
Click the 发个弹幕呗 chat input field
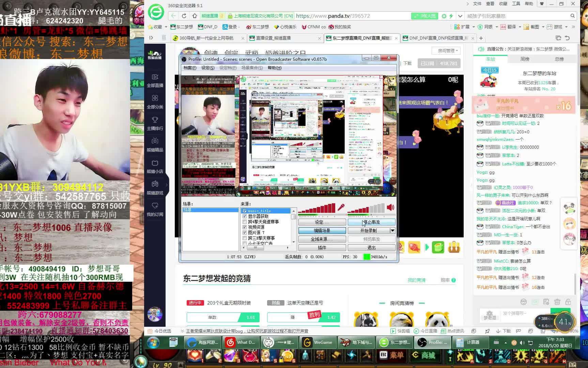click(x=525, y=315)
